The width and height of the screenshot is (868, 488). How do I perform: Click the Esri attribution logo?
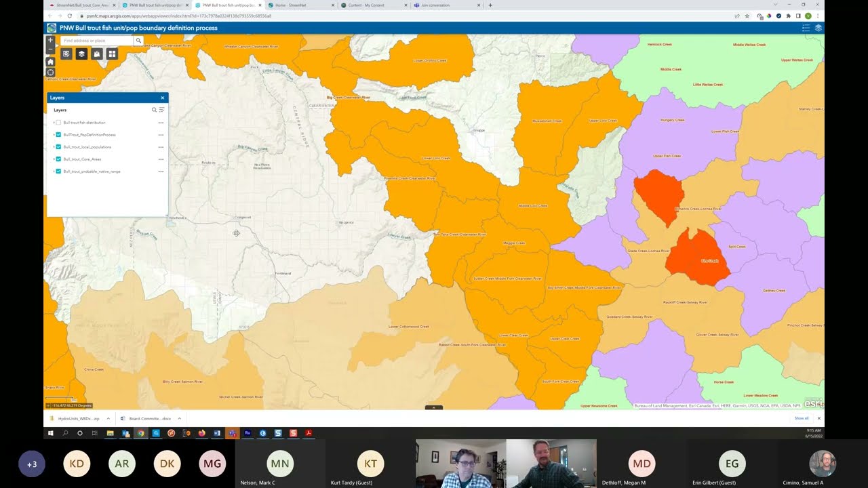[x=813, y=403]
